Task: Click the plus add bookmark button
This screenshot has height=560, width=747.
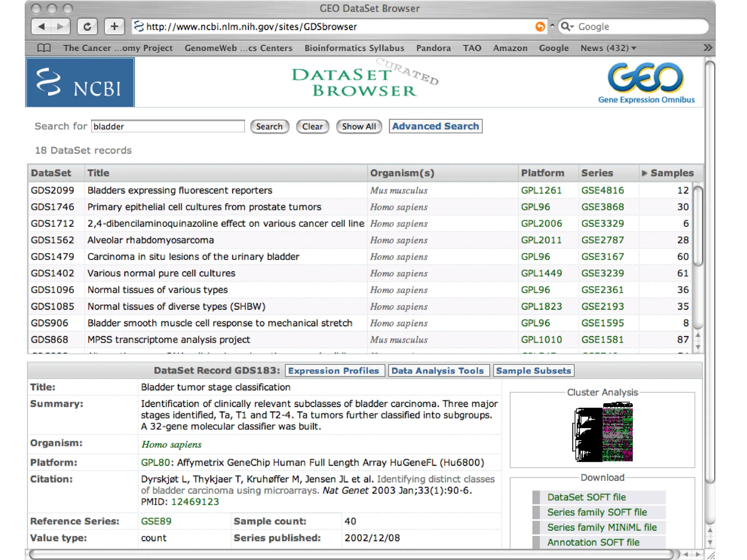Action: click(x=114, y=27)
